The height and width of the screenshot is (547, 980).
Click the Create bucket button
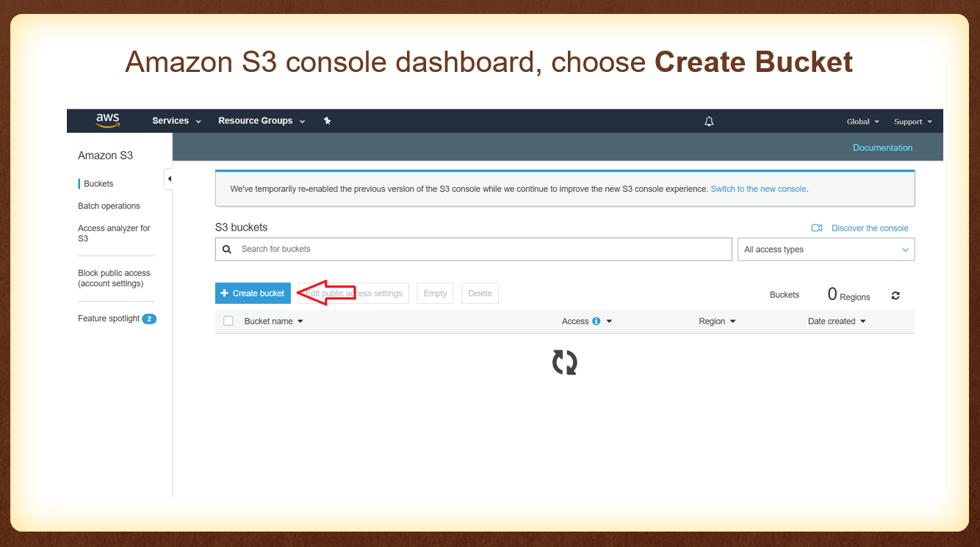click(x=253, y=292)
